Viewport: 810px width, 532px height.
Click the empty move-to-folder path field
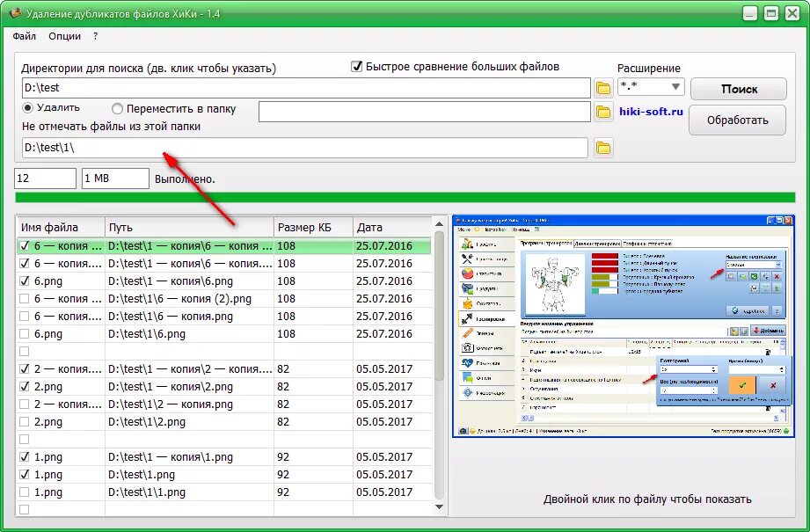tap(425, 112)
